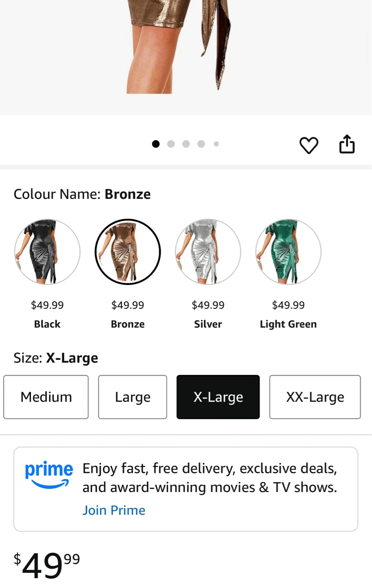Choose the Silver dress colour

pos(208,252)
